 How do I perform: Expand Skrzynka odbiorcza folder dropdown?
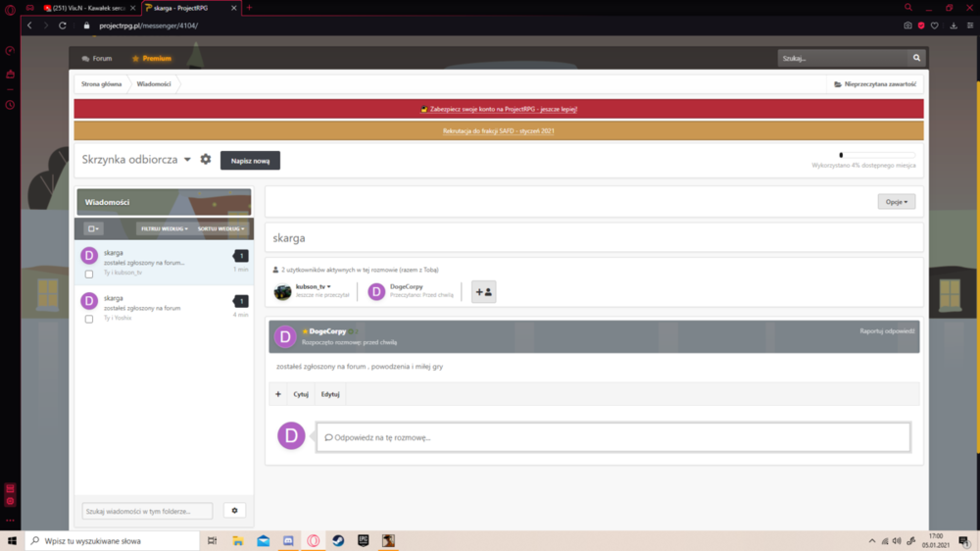187,160
